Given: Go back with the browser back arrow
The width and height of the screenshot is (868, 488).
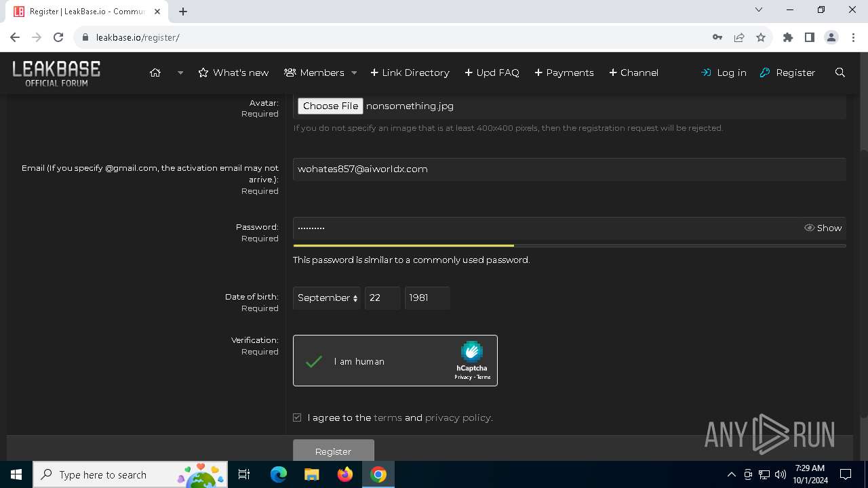Looking at the screenshot, I should point(15,37).
